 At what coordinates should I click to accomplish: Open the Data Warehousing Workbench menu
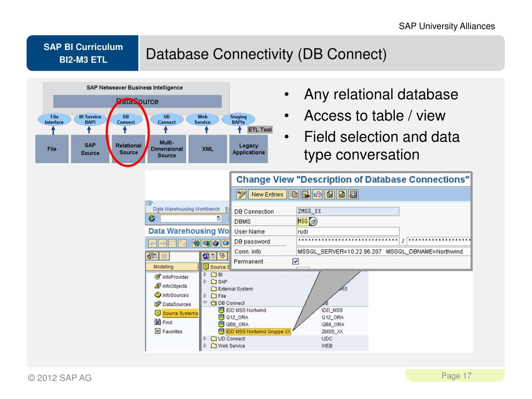click(x=187, y=209)
